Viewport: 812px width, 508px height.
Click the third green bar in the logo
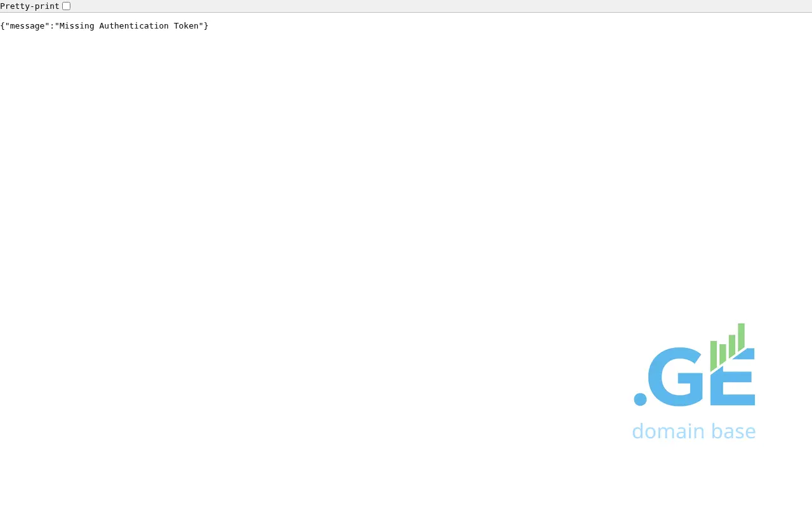732,345
